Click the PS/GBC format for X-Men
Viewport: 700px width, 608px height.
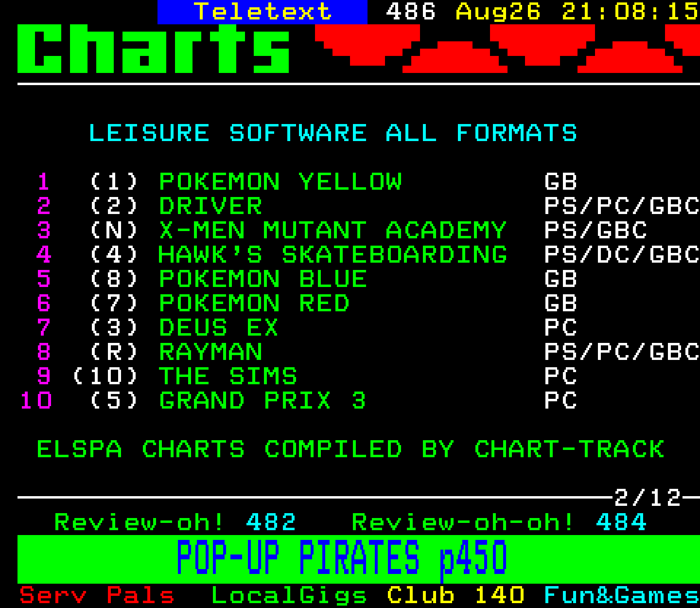pos(595,231)
